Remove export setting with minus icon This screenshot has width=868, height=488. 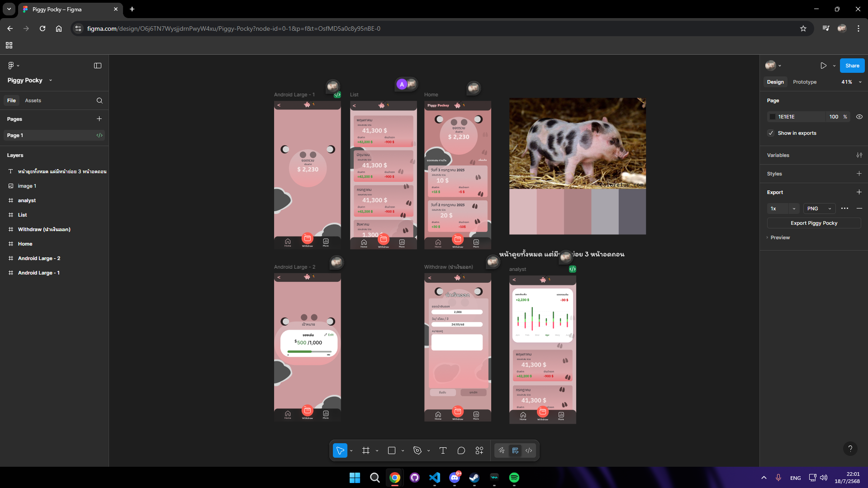click(859, 208)
